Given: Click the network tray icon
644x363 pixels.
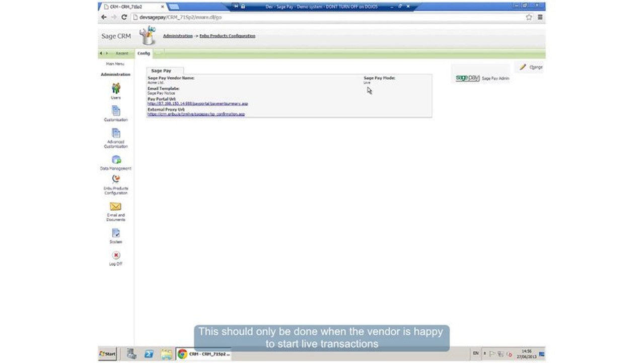Looking at the screenshot, I should pyautogui.click(x=500, y=354).
